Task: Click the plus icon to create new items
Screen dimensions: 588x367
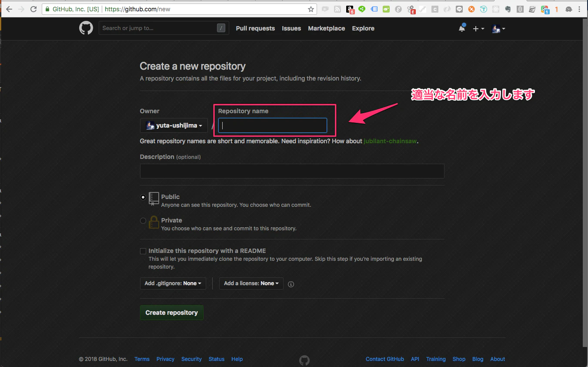Action: (x=476, y=28)
